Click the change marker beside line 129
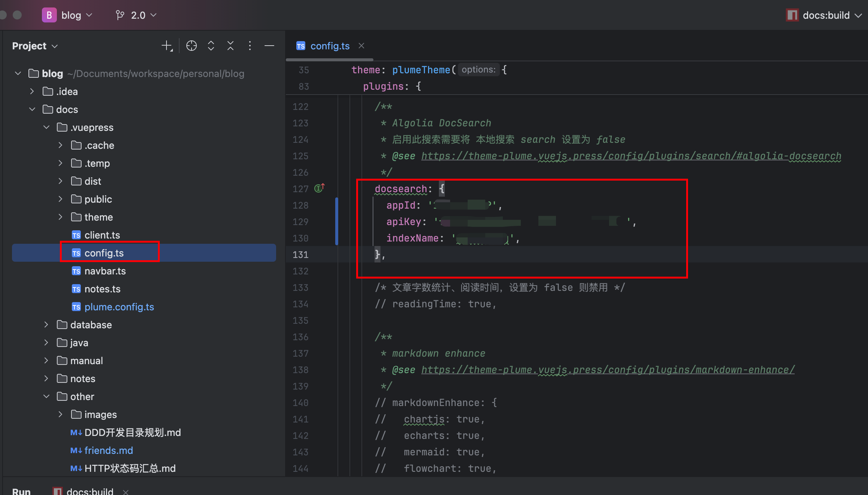Image resolution: width=868 pixels, height=495 pixels. (337, 221)
